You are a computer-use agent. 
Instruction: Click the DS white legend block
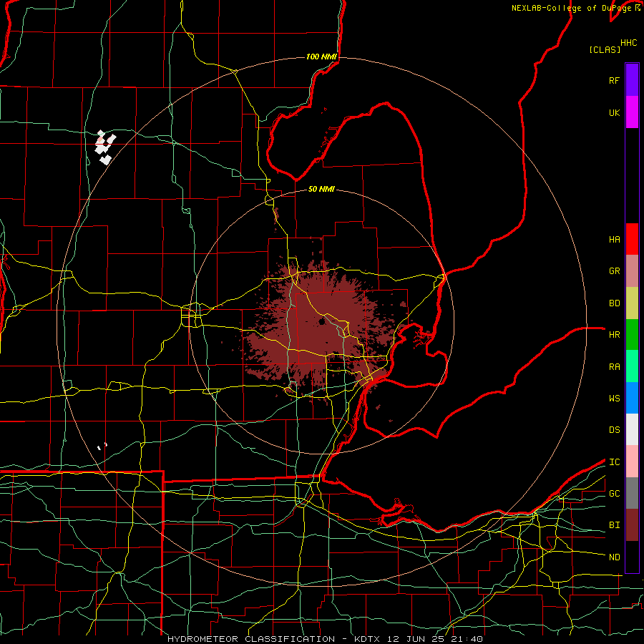point(632,429)
